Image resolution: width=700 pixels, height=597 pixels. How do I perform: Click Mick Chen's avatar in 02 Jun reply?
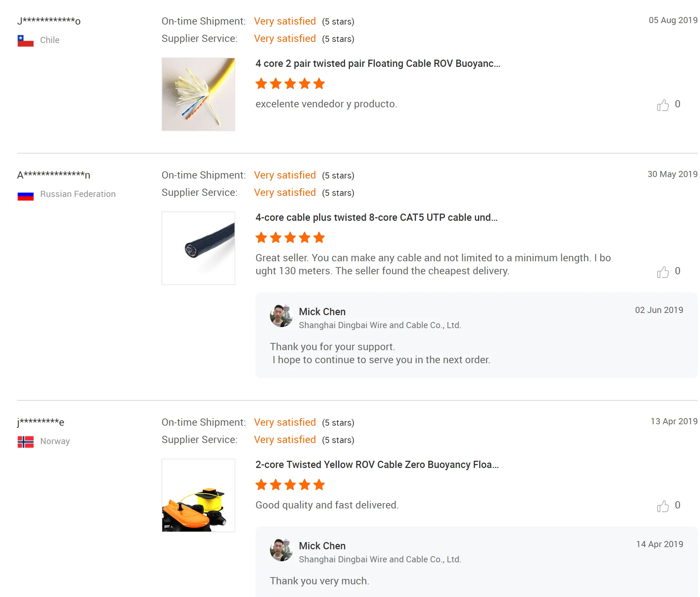pyautogui.click(x=281, y=316)
